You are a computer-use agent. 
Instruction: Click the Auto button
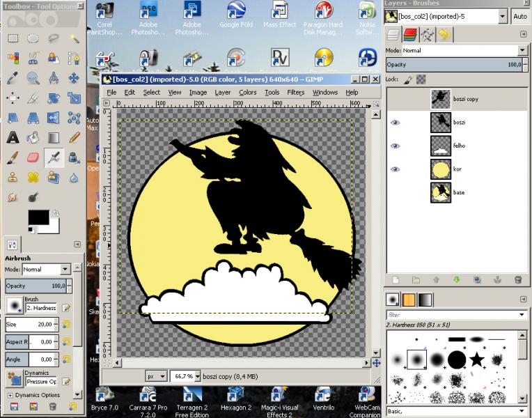(519, 16)
